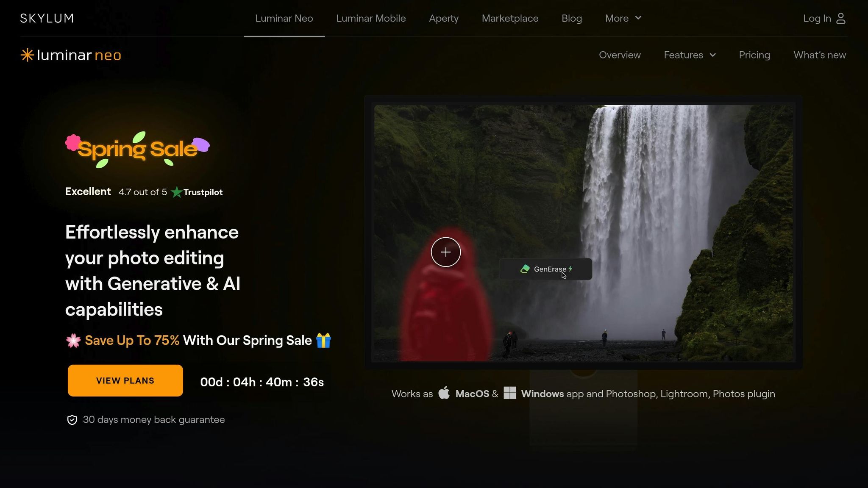Click the VIEW PLANS button

coord(125,380)
